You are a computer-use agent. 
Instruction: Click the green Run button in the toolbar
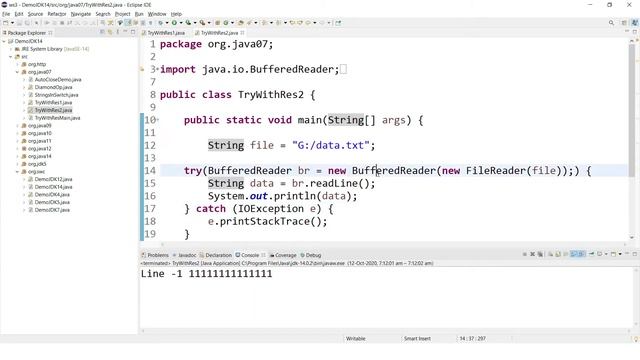[x=174, y=23]
